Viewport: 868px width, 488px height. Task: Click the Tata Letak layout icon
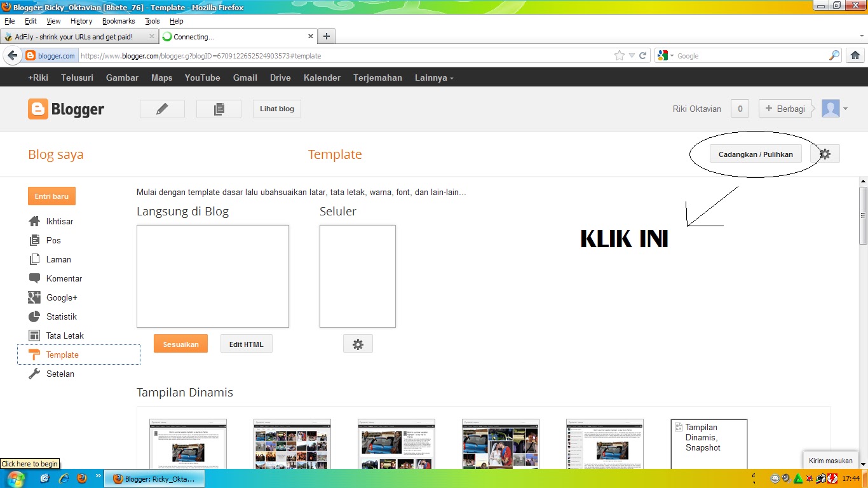34,335
